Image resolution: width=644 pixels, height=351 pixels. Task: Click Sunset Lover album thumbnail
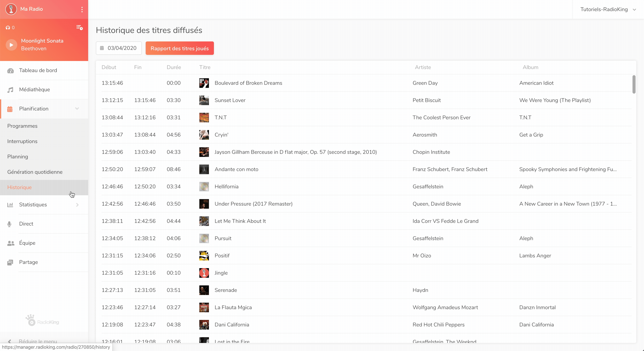204,100
